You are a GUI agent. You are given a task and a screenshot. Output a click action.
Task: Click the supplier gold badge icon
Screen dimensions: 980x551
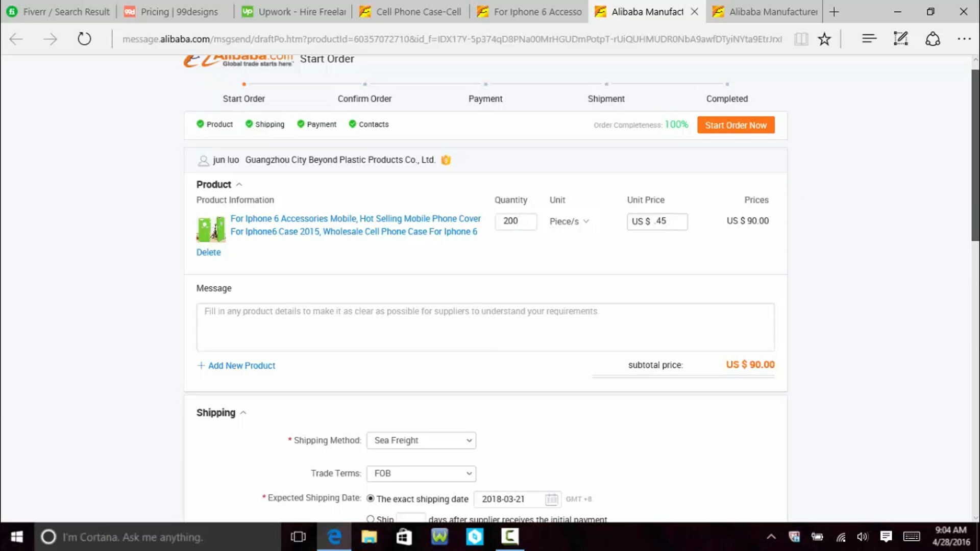pyautogui.click(x=446, y=160)
